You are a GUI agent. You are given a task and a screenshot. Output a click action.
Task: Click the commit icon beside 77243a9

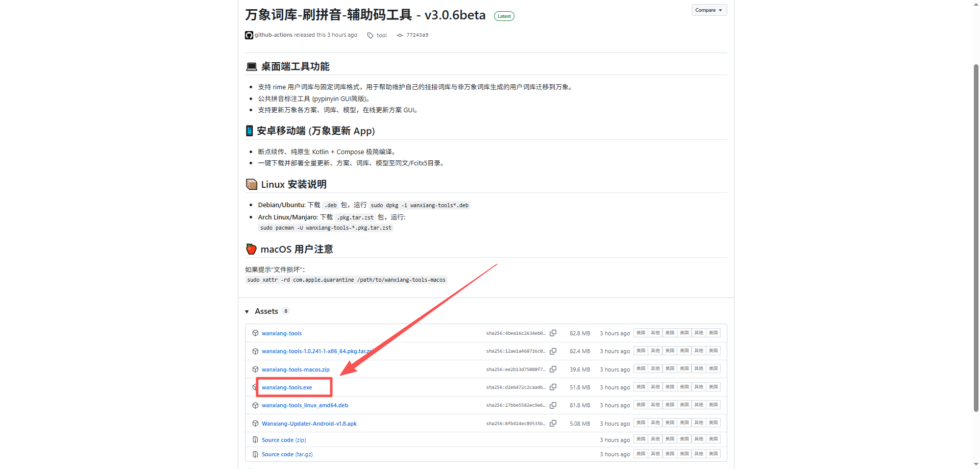400,35
